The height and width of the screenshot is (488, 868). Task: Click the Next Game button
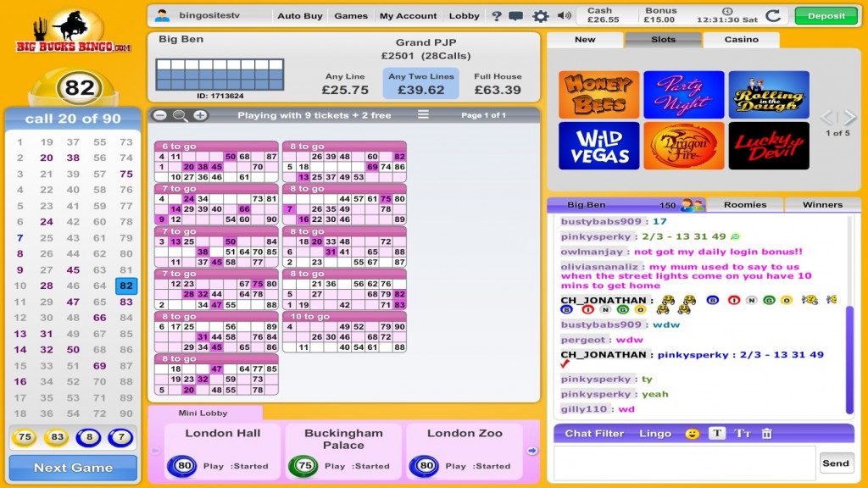pyautogui.click(x=73, y=468)
